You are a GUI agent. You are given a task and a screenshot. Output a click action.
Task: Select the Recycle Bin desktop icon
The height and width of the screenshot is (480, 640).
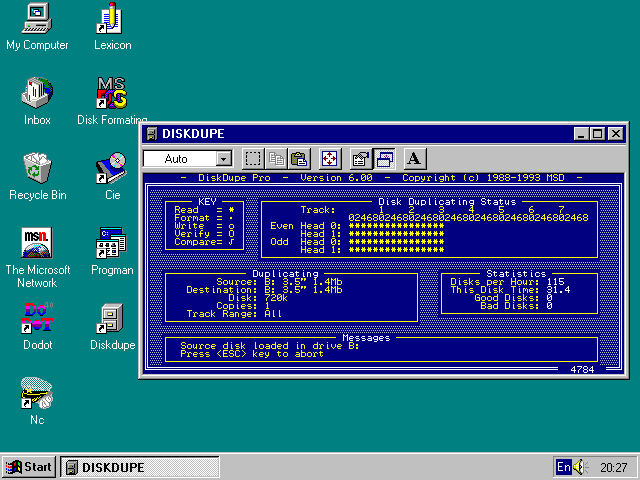pyautogui.click(x=37, y=166)
